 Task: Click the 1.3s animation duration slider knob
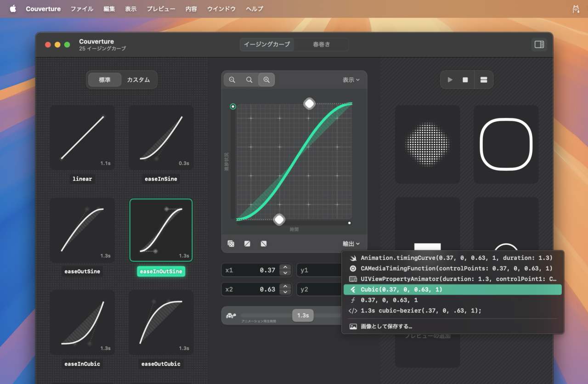[x=303, y=316]
